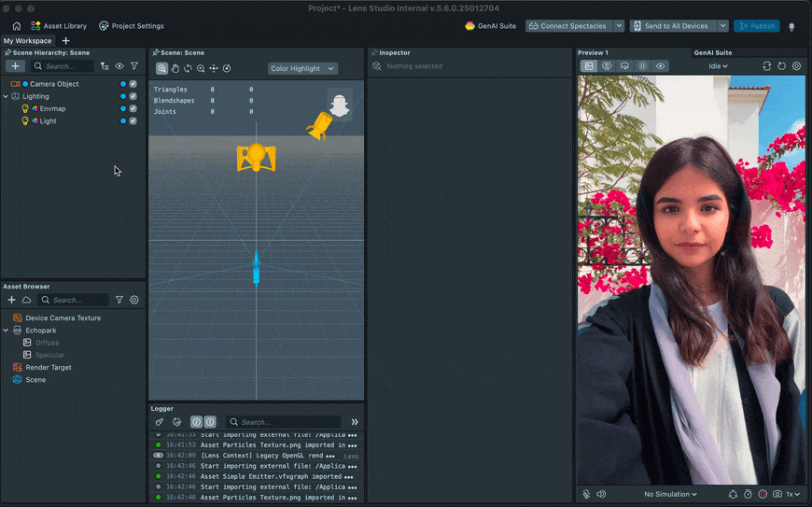Disable the Envmap object checkbox
This screenshot has width=812, height=507.
133,108
